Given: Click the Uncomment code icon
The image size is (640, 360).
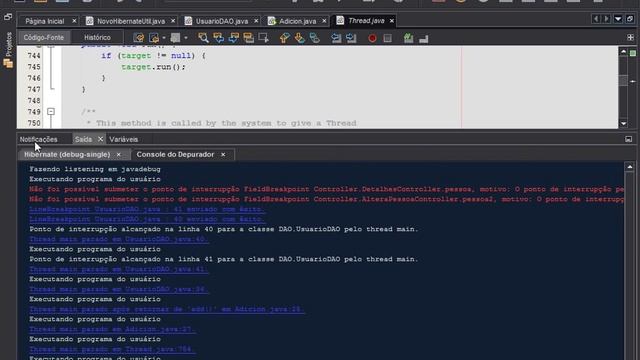Looking at the screenshot, I should 424,38.
